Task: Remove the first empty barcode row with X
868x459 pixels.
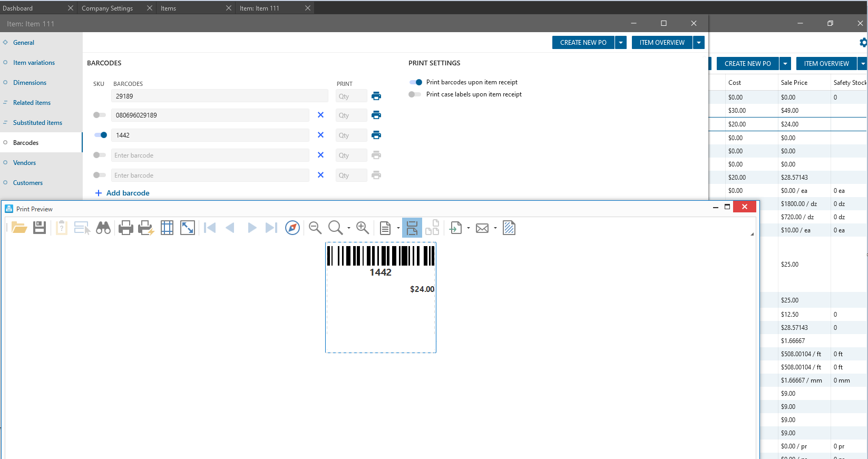Action: pyautogui.click(x=320, y=155)
